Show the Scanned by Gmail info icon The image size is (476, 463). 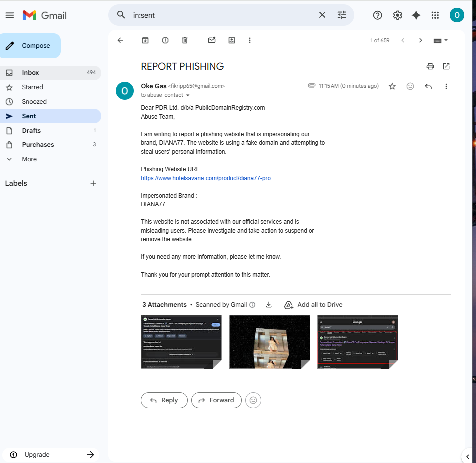[x=252, y=305]
